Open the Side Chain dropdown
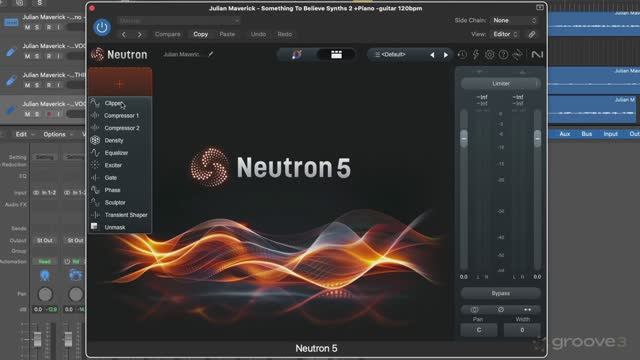The image size is (640, 360). pos(514,20)
